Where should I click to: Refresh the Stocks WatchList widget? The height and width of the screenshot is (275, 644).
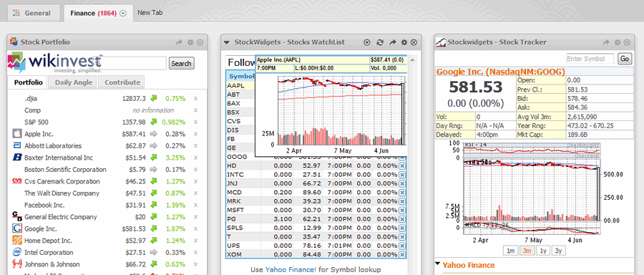click(x=380, y=42)
